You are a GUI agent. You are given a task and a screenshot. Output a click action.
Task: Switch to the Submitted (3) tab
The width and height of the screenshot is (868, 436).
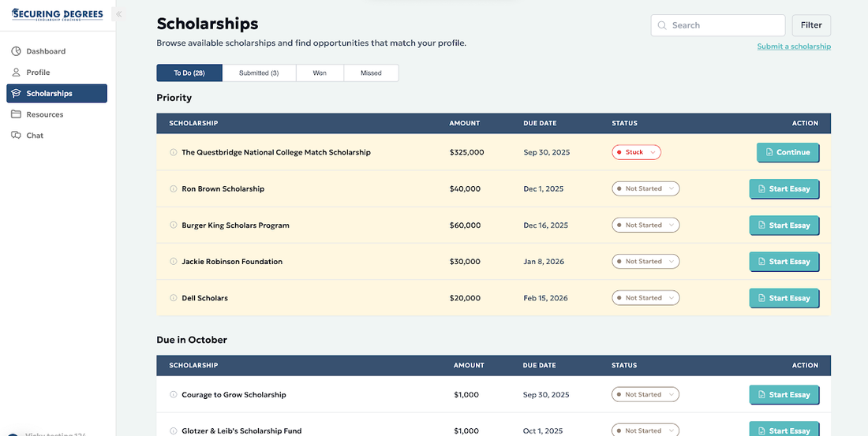(x=259, y=73)
